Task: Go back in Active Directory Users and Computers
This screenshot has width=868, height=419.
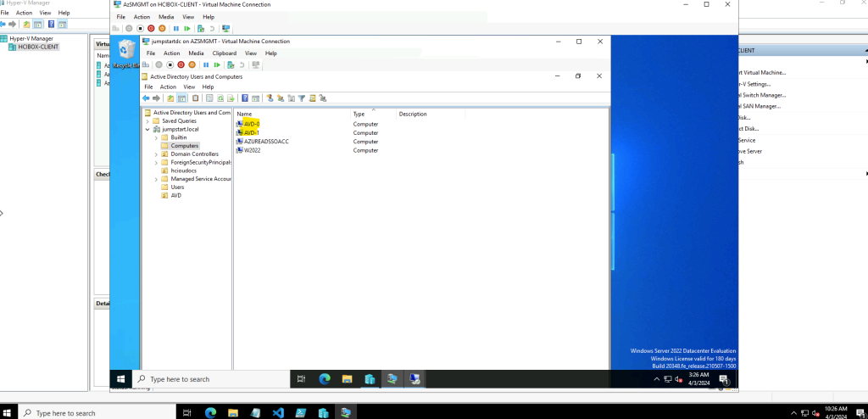Action: [146, 98]
